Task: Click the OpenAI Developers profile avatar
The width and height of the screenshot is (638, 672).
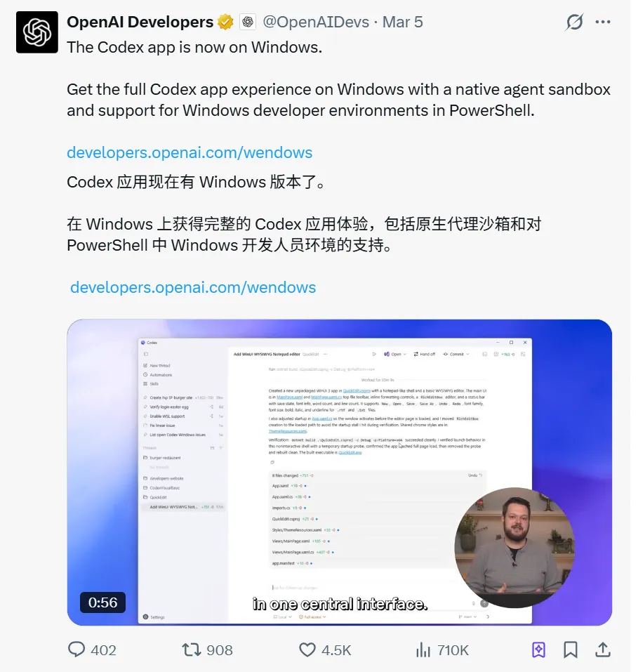Action: 37,32
